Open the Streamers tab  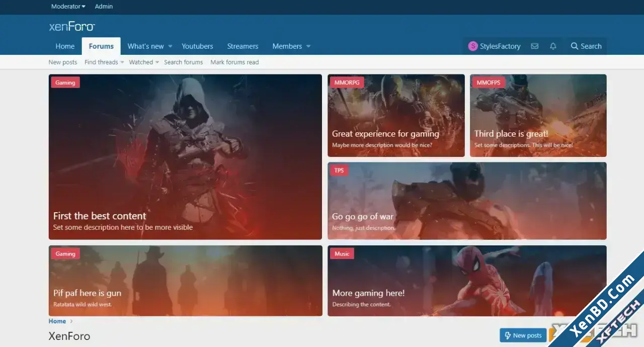tap(243, 46)
